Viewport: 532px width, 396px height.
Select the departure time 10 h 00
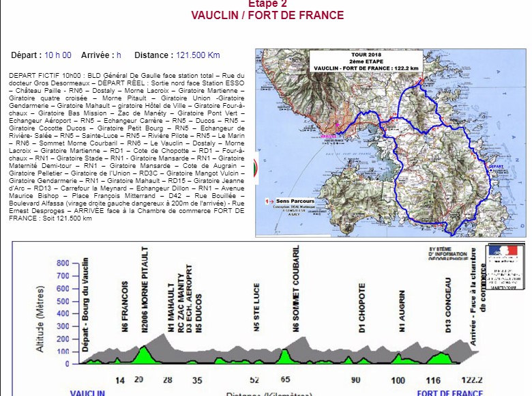tap(58, 55)
